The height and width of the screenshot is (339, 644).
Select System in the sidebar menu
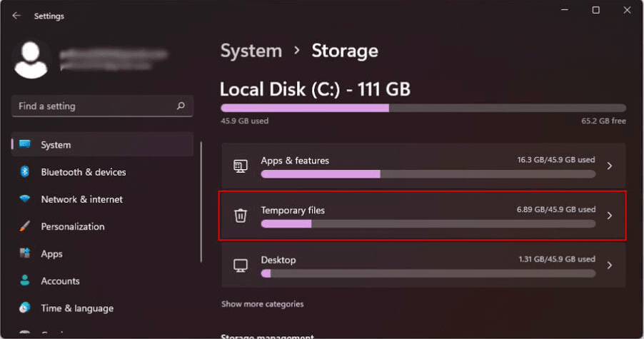pos(56,145)
